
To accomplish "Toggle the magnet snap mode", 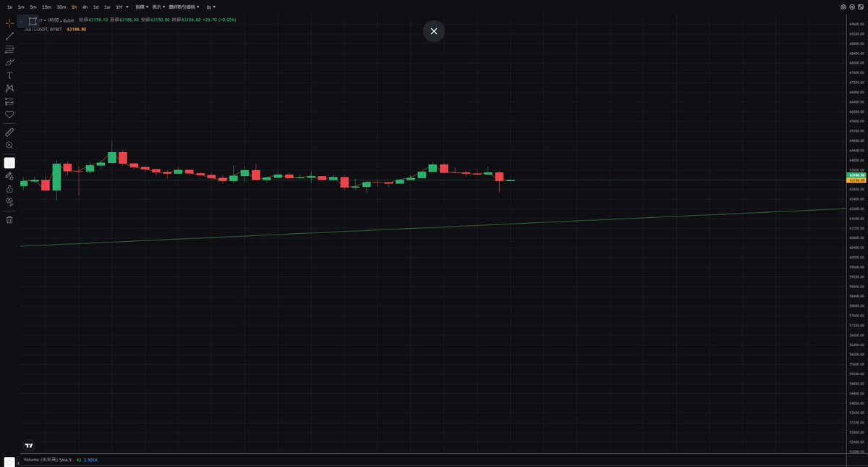I will [9, 163].
